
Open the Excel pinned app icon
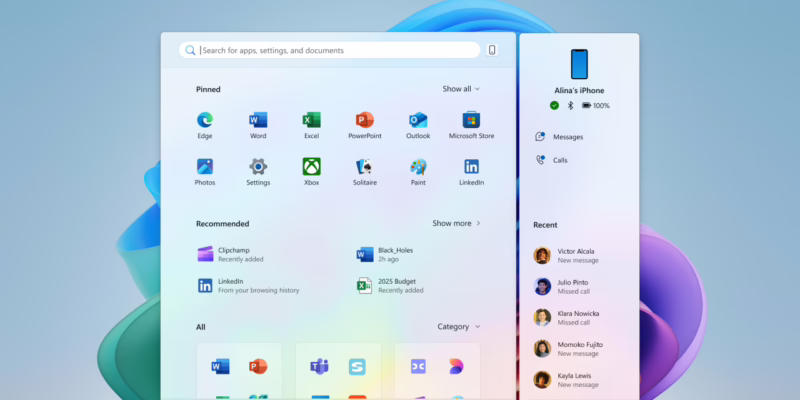click(x=311, y=121)
